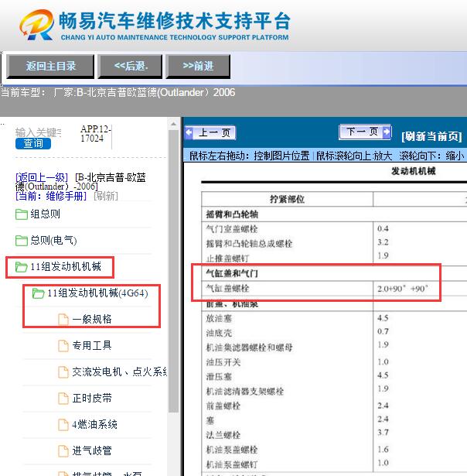Open the 返回上一级 link
This screenshot has width=467, height=476.
[x=42, y=177]
